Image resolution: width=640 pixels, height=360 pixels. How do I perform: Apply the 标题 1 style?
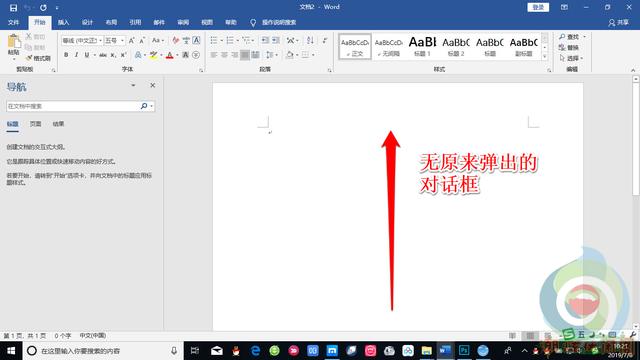(x=422, y=47)
